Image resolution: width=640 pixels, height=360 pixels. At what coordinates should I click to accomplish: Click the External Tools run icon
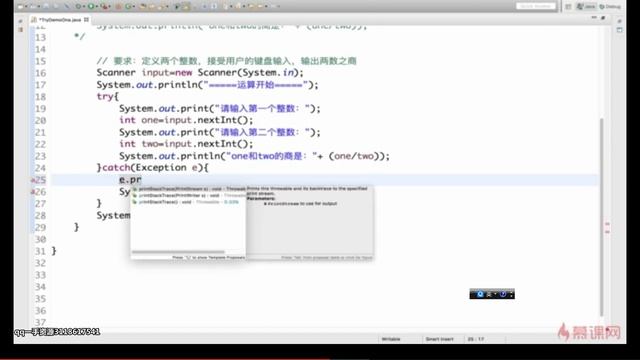[x=105, y=6]
